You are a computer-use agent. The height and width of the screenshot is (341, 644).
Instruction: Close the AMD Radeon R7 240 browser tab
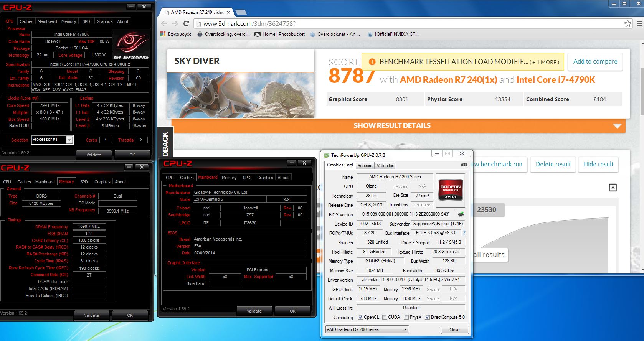(x=228, y=12)
